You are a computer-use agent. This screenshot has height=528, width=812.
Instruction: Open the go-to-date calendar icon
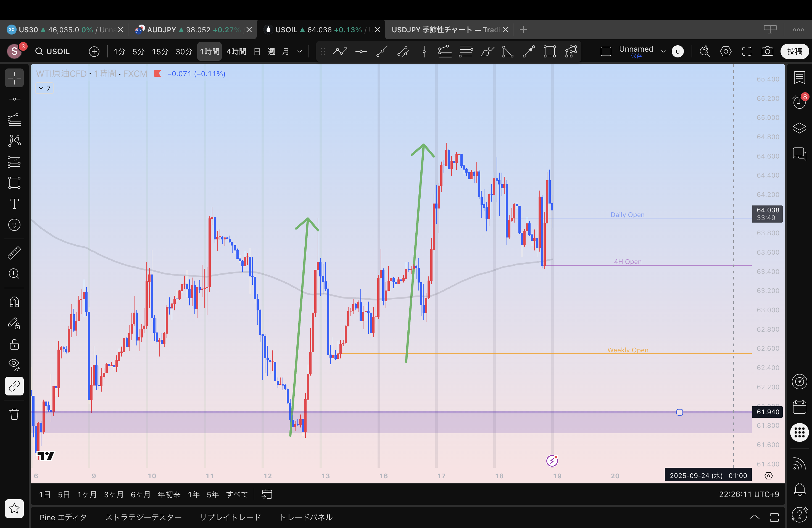[x=267, y=494]
